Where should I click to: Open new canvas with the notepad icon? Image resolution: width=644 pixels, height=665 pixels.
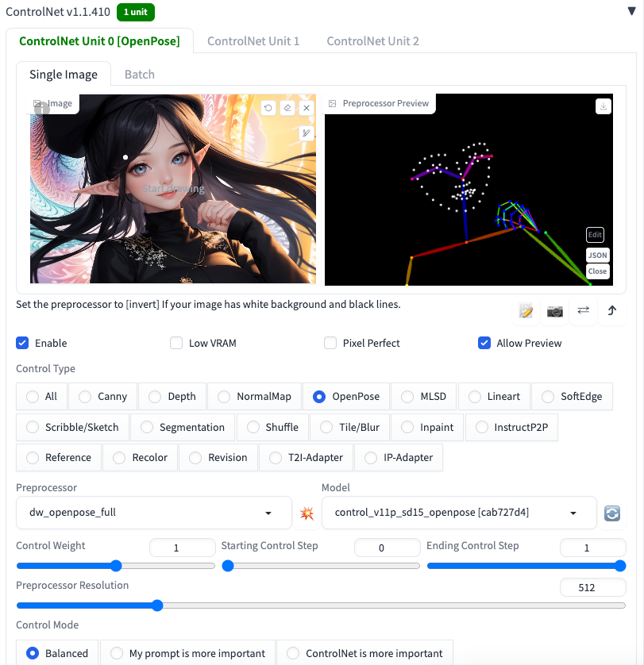pos(526,311)
